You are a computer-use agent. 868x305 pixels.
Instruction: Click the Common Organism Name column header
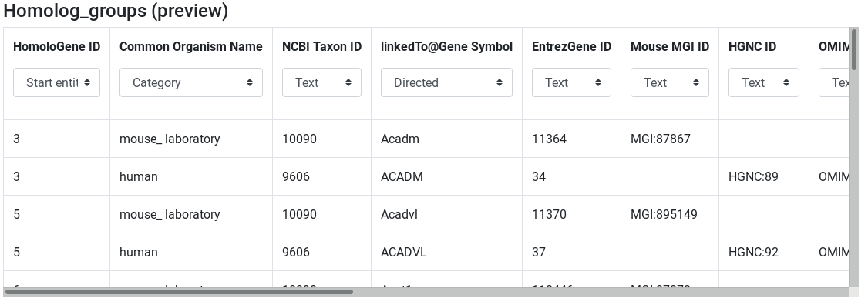pos(191,46)
